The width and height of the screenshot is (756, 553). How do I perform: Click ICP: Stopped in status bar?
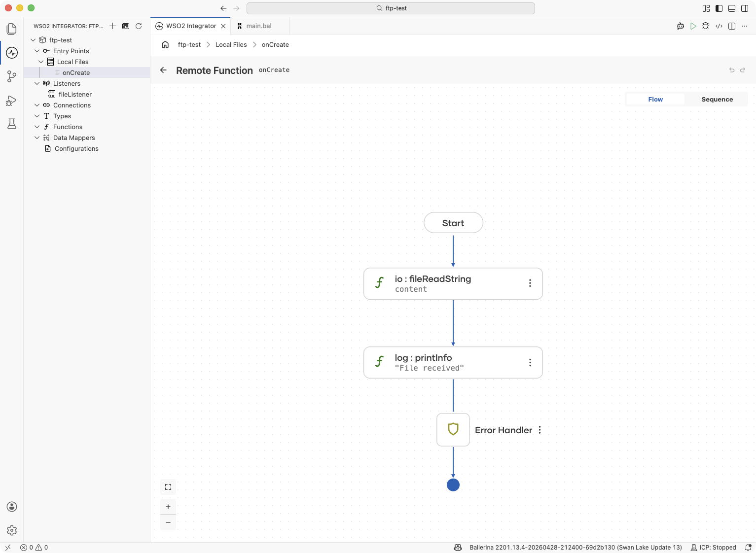[713, 548]
